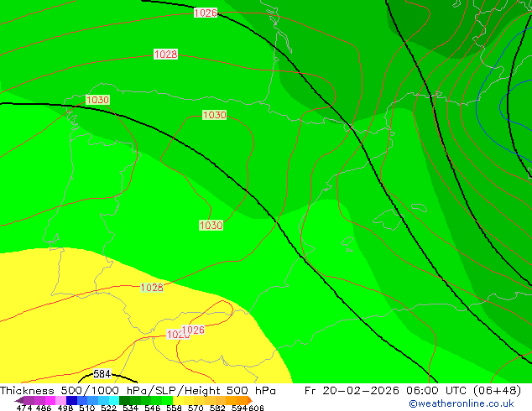
Task: Click the purple arrow end of color scale
Action: tap(19, 400)
